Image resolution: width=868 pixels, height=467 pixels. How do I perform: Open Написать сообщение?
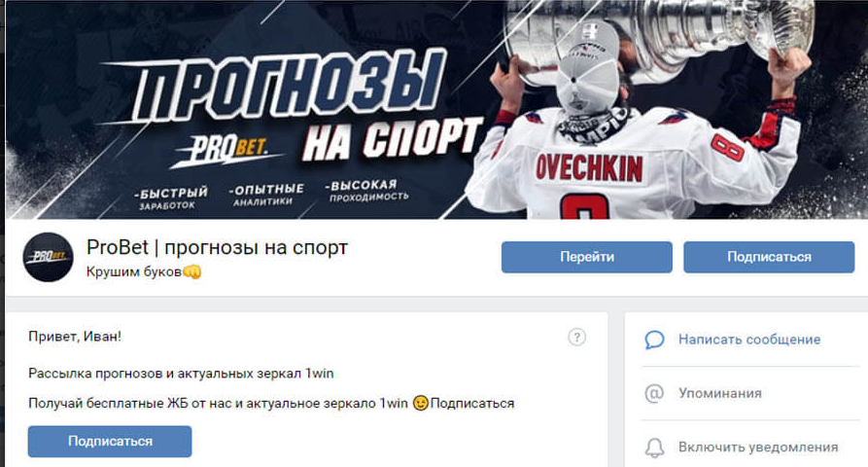click(749, 340)
